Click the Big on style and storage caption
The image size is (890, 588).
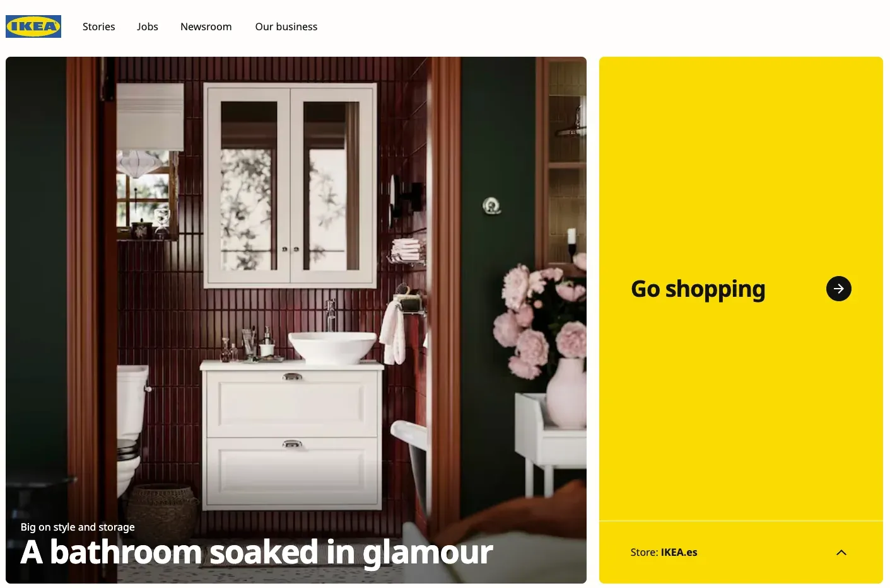(78, 527)
